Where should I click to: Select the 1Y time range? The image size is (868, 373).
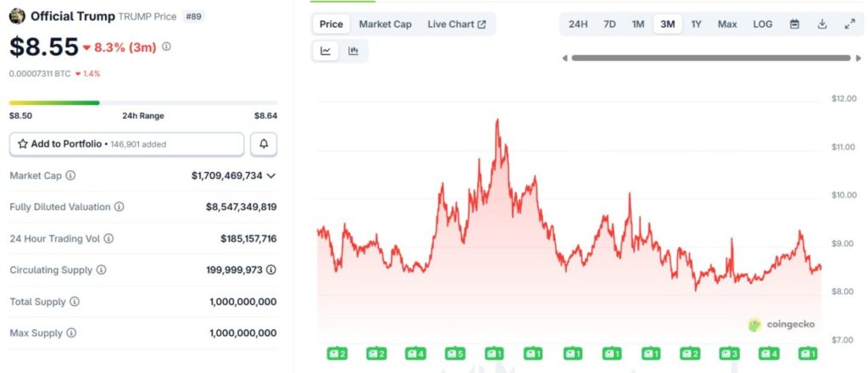tap(696, 25)
